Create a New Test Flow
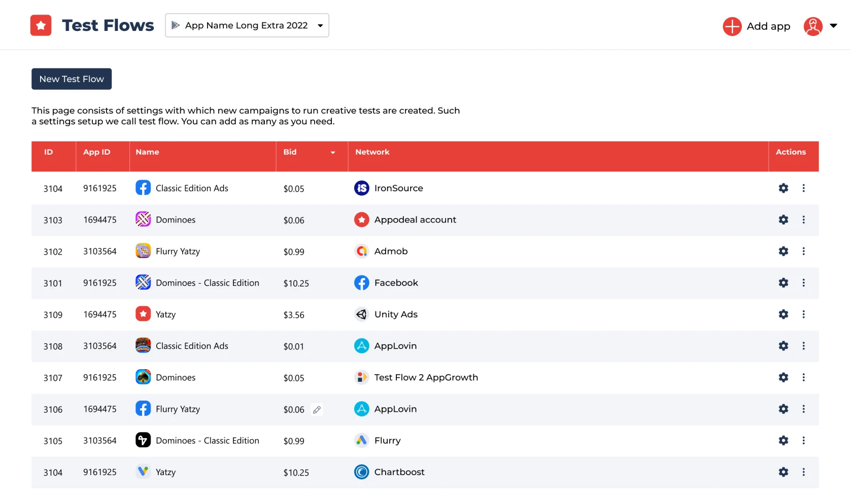Image resolution: width=854 pixels, height=504 pixels. pyautogui.click(x=72, y=79)
